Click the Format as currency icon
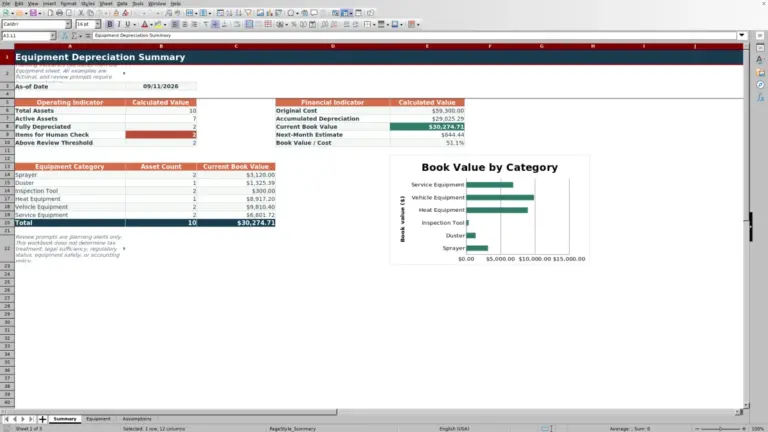Image resolution: width=768 pixels, height=432 pixels. [x=280, y=24]
